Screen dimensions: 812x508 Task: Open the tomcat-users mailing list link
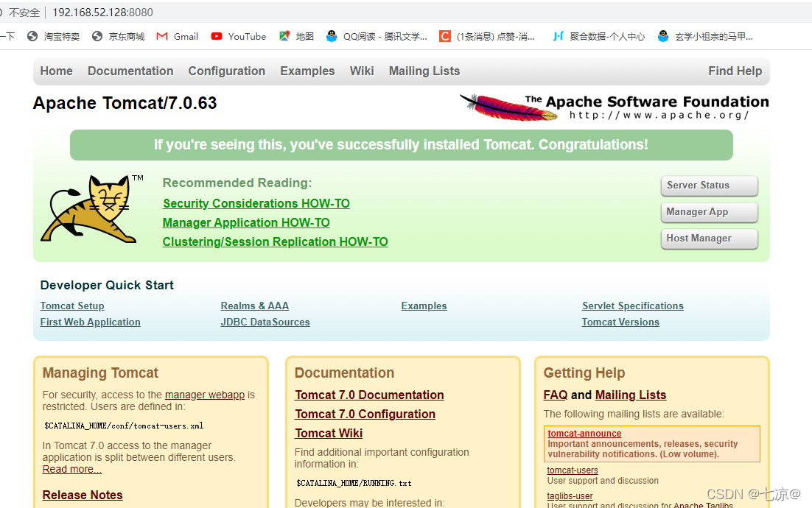pyautogui.click(x=573, y=470)
